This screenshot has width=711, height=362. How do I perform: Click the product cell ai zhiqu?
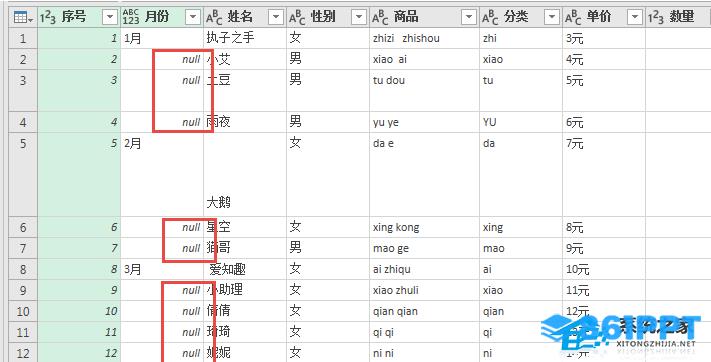tap(424, 269)
